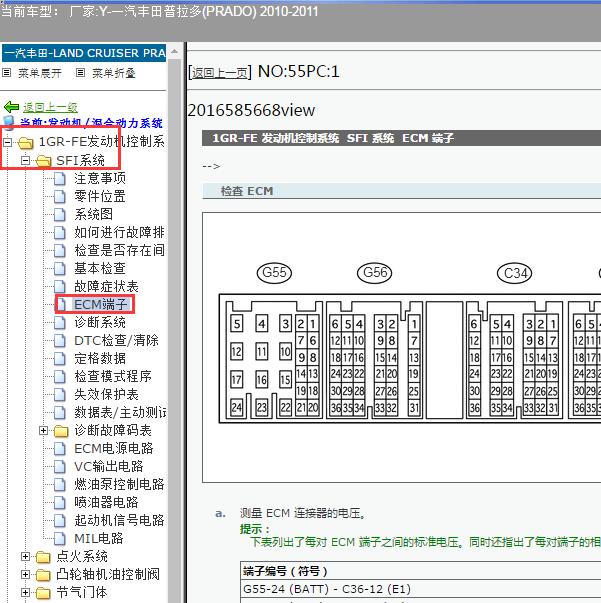Expand the 凸轮轴机油控制阀 folder
Image resolution: width=601 pixels, height=603 pixels.
click(25, 575)
